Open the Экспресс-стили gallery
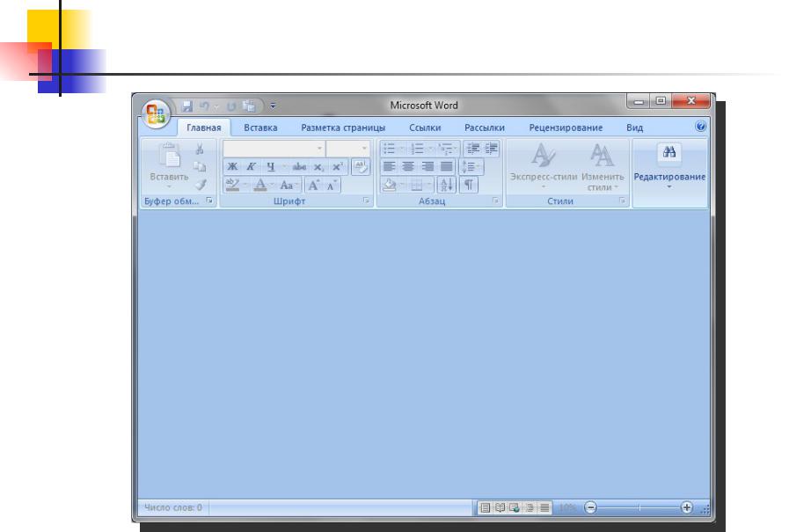 pos(544,166)
